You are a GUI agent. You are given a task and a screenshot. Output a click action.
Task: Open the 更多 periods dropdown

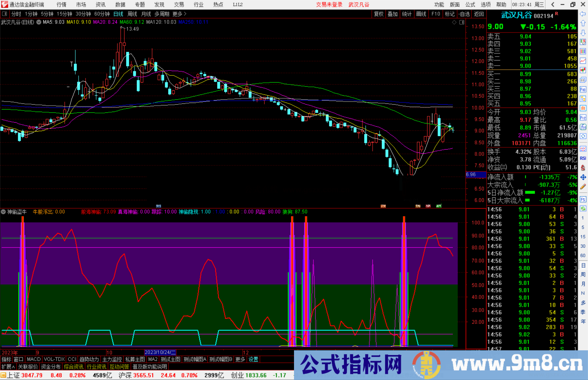click(x=178, y=14)
